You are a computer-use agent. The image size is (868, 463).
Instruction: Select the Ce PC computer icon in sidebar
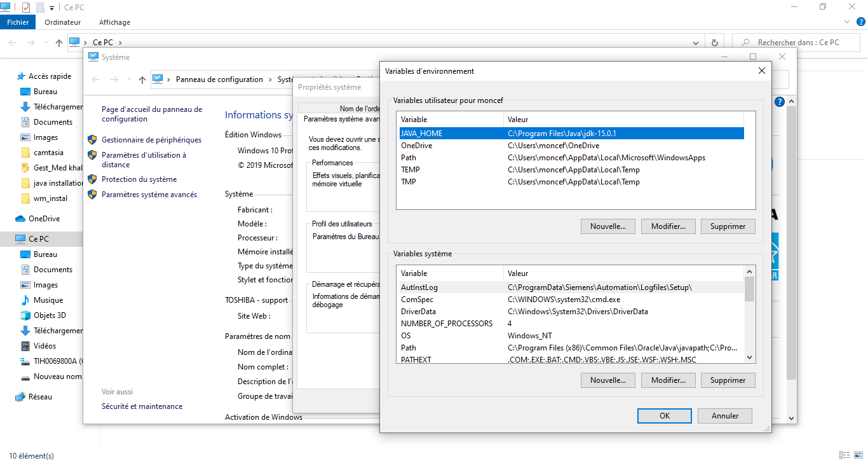pyautogui.click(x=20, y=239)
